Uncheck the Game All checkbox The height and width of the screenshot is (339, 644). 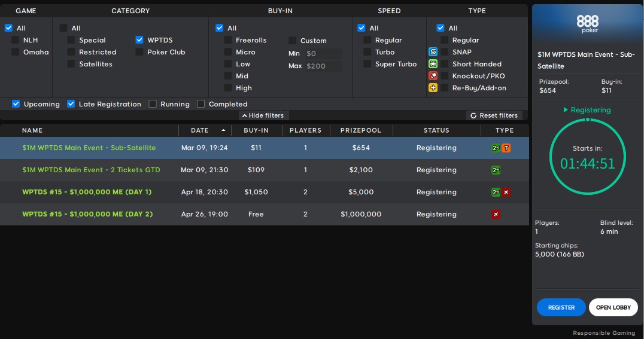click(8, 28)
